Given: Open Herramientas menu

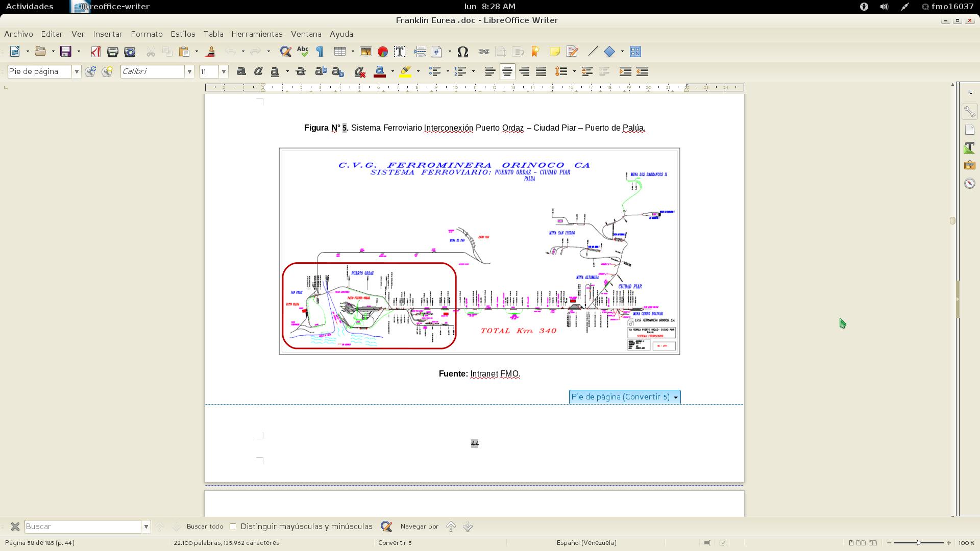Looking at the screenshot, I should (257, 34).
